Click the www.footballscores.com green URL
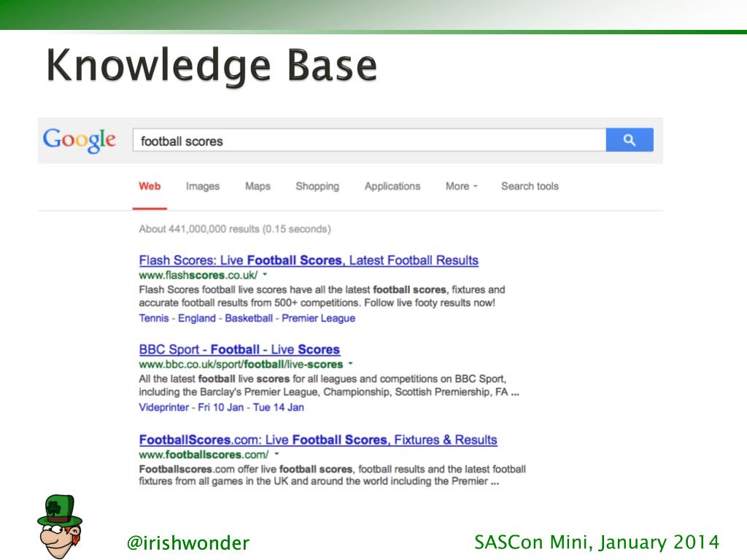Viewport: 747px width, 560px height. (x=204, y=454)
